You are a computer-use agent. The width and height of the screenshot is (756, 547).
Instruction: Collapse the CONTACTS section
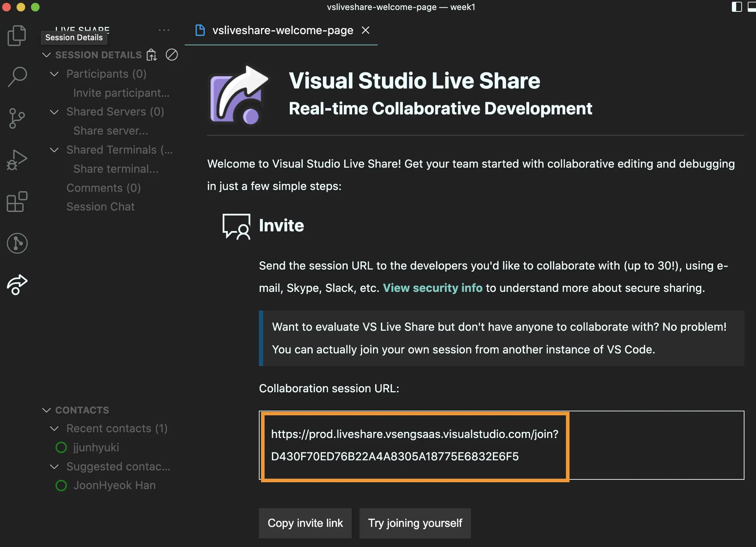pos(47,410)
